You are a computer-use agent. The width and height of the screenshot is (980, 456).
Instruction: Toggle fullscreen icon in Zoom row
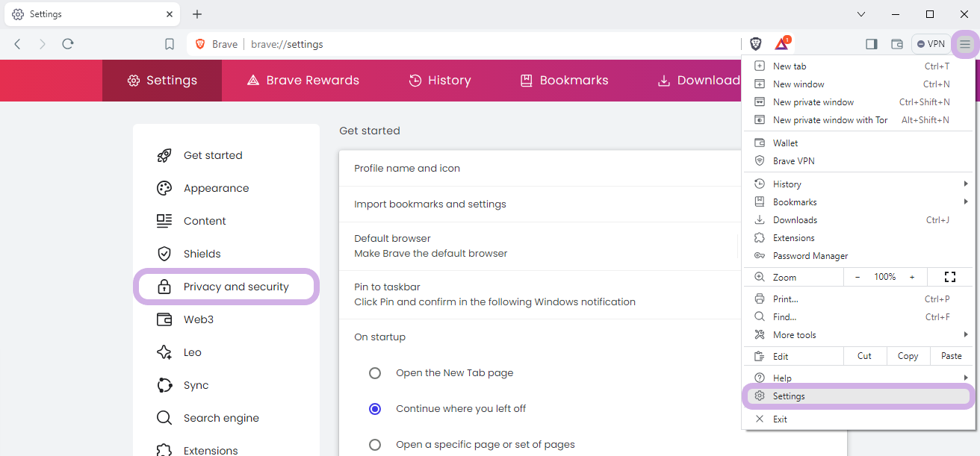coord(950,277)
